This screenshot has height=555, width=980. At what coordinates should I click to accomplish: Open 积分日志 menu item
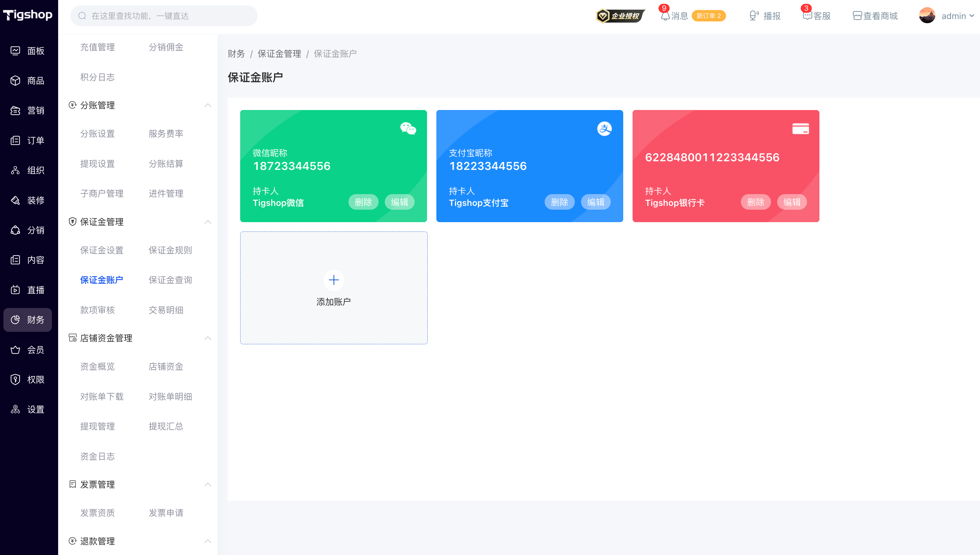pyautogui.click(x=98, y=78)
